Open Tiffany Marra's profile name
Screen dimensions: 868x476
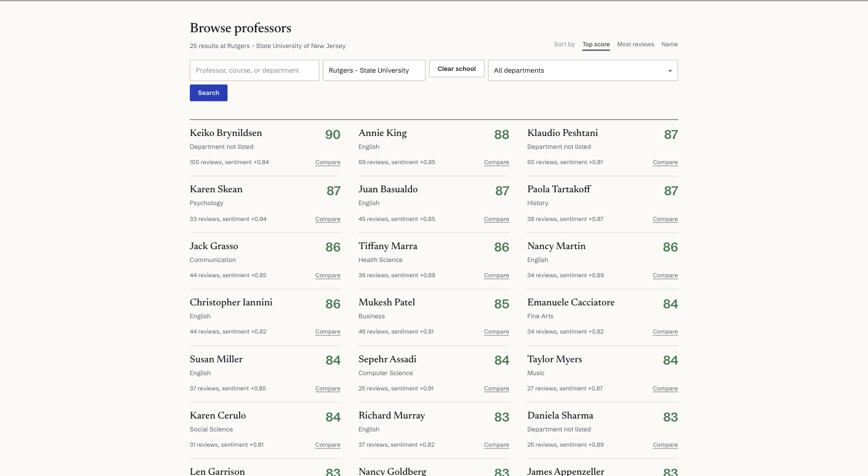(388, 246)
